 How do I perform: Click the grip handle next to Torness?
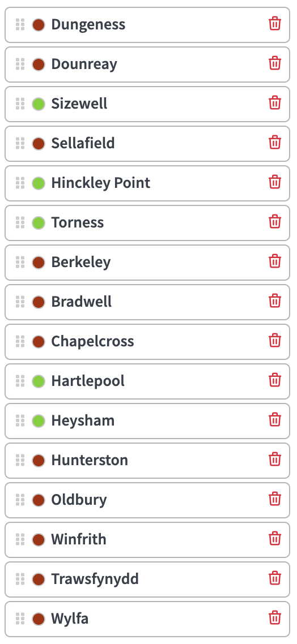pos(20,222)
